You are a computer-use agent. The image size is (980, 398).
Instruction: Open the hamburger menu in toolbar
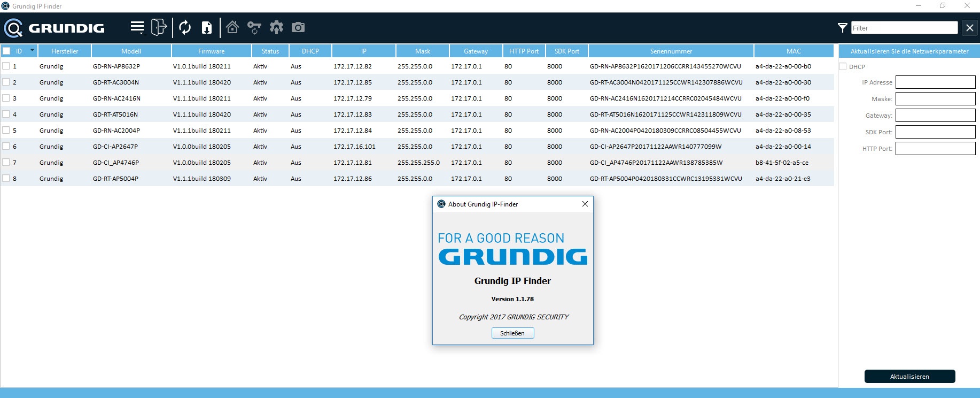137,27
